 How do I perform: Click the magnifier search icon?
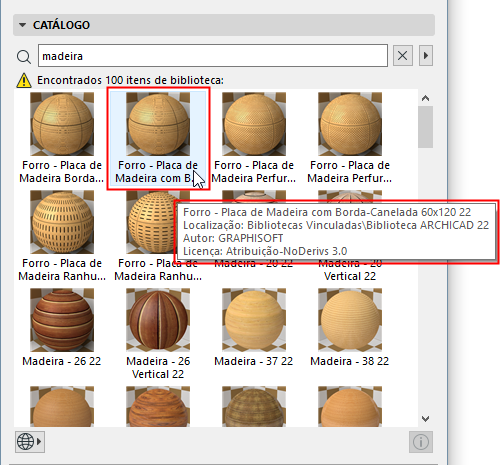point(24,56)
